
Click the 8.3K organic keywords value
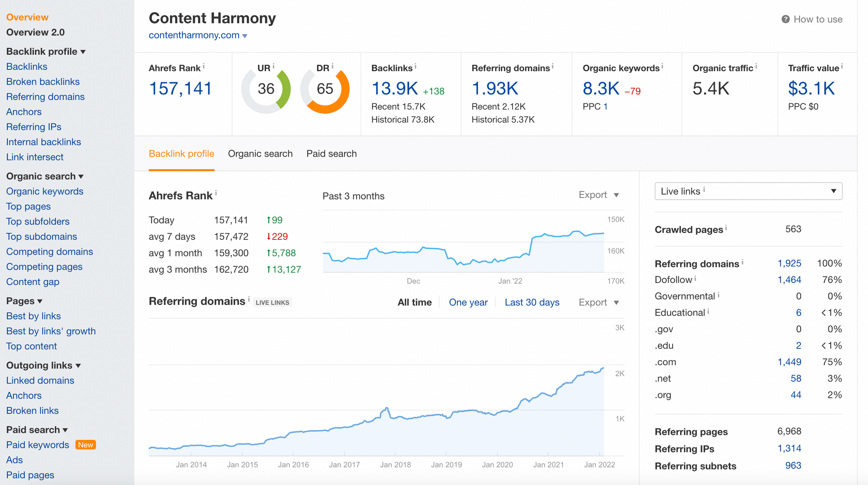(x=601, y=89)
